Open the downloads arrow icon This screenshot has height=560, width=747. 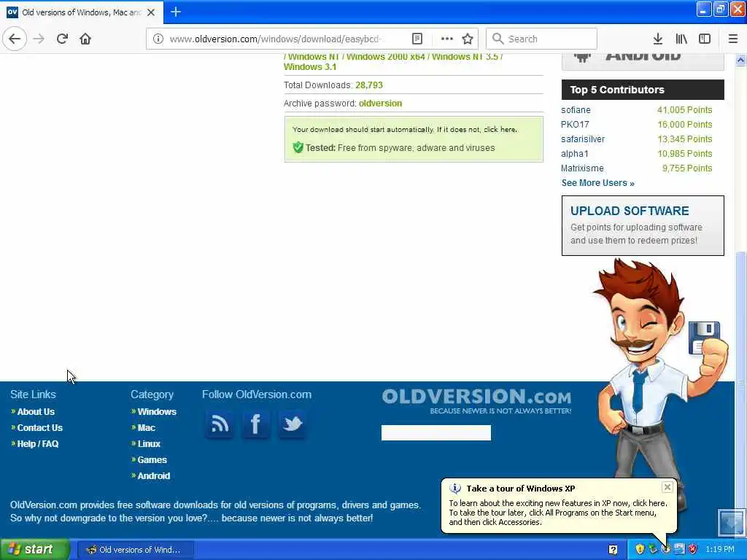(x=657, y=39)
